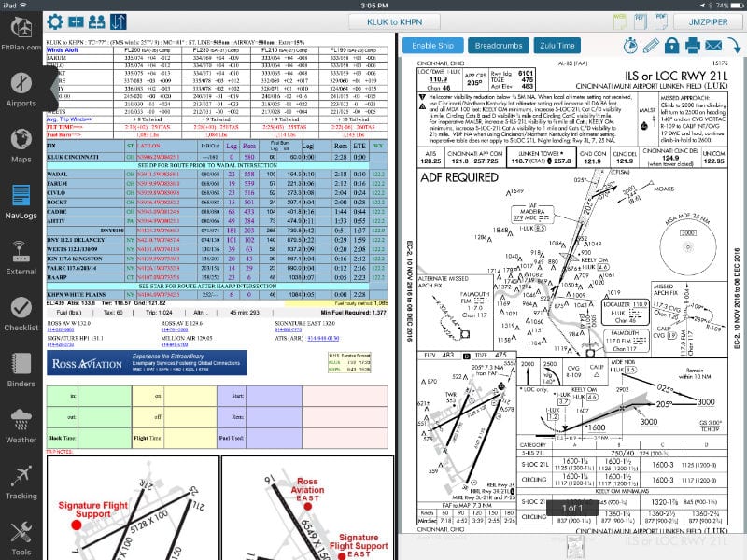Toggle Enable Ship on the chart

pos(432,45)
